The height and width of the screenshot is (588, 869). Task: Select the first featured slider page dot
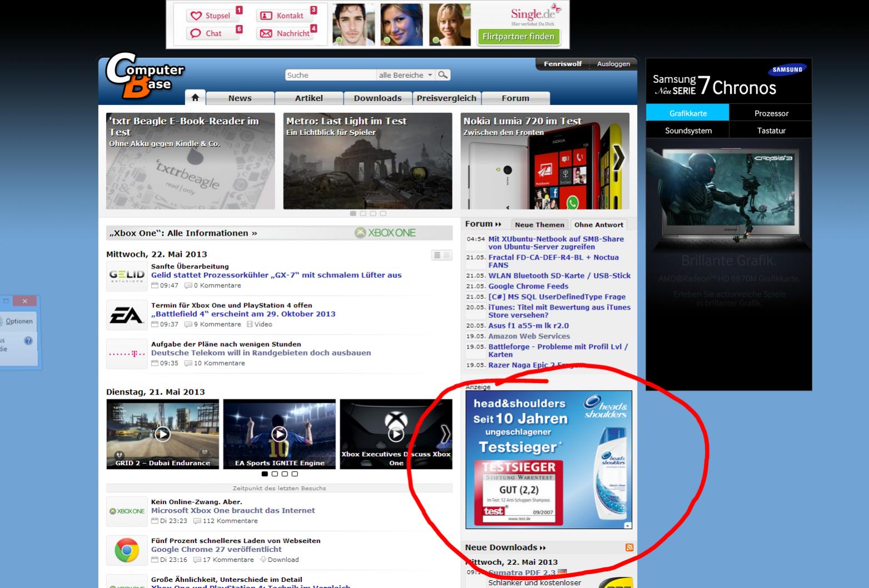[x=353, y=213]
